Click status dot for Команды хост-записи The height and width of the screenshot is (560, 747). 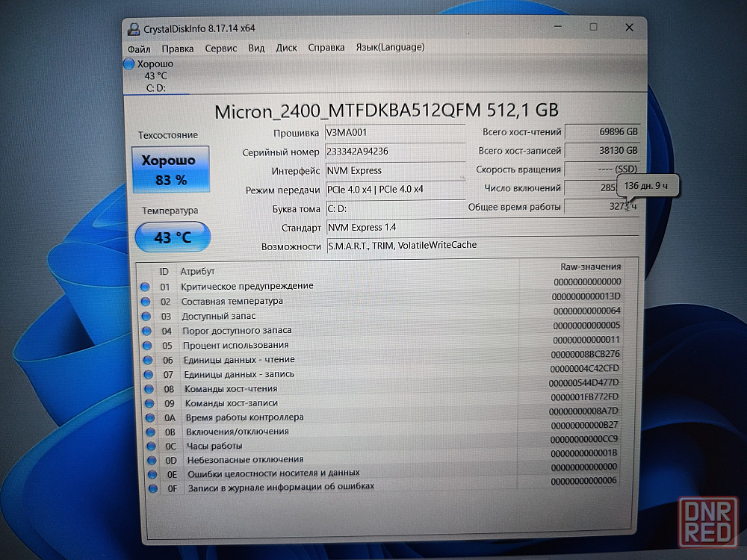pyautogui.click(x=149, y=403)
